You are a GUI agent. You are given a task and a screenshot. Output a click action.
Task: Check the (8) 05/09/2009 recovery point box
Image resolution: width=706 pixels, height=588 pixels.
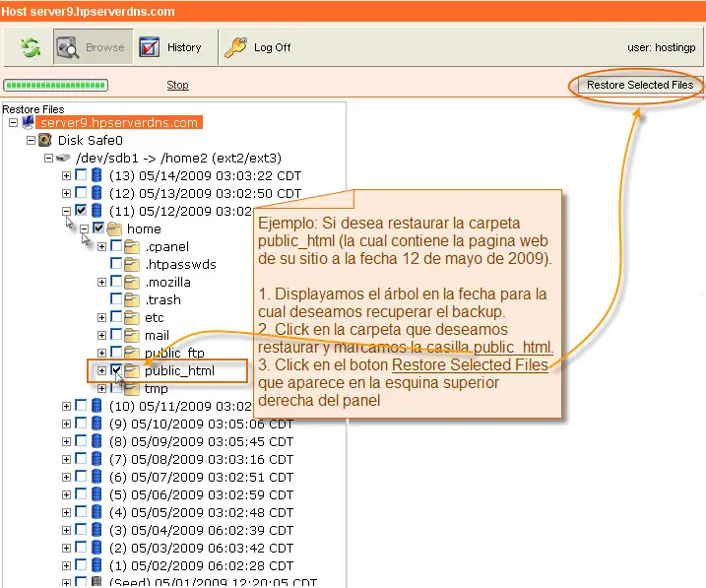click(81, 440)
